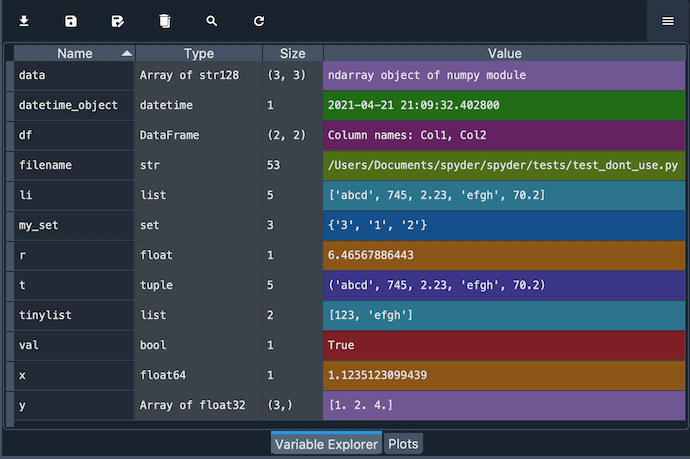Screen dimensions: 690x459
Task: Click the import data download icon
Action: (x=23, y=21)
